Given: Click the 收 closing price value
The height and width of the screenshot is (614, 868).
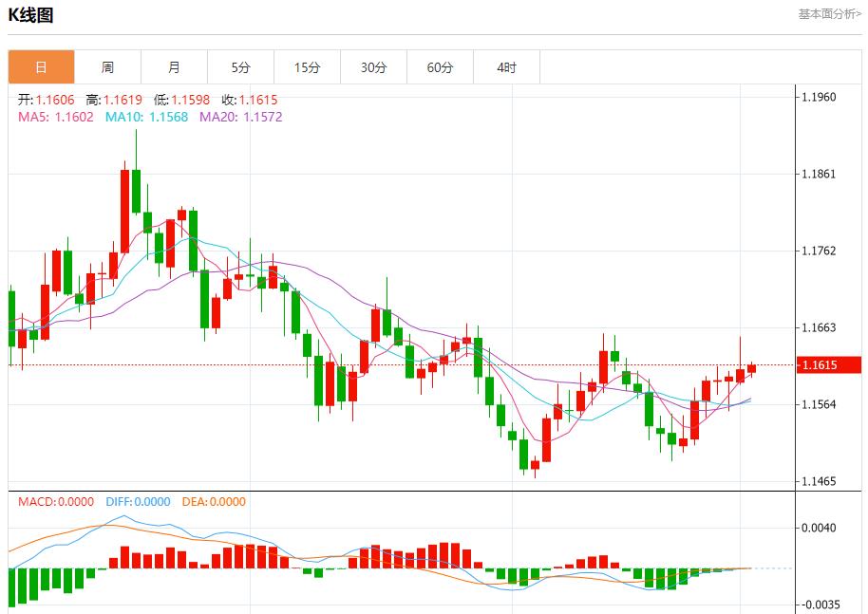Looking at the screenshot, I should click(x=249, y=96).
